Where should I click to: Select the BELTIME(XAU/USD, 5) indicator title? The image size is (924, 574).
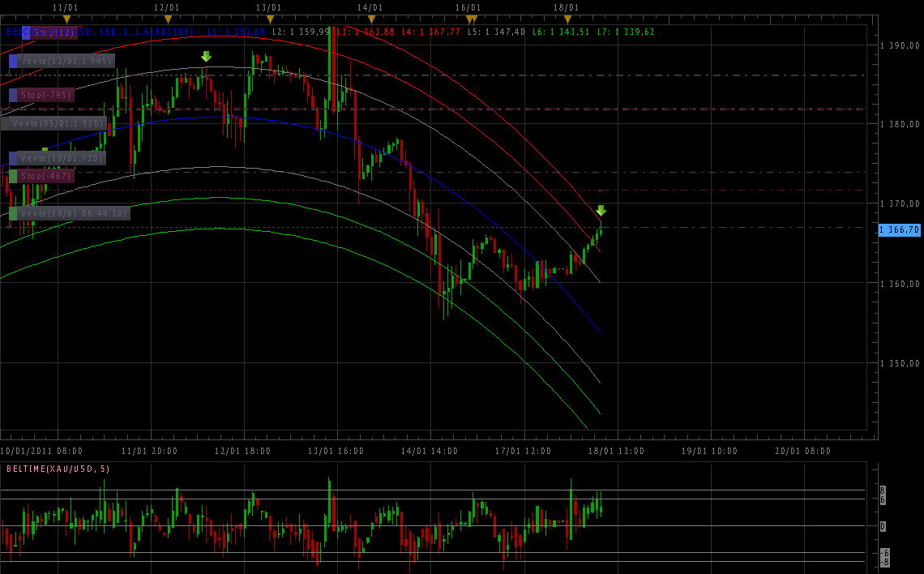click(x=58, y=469)
